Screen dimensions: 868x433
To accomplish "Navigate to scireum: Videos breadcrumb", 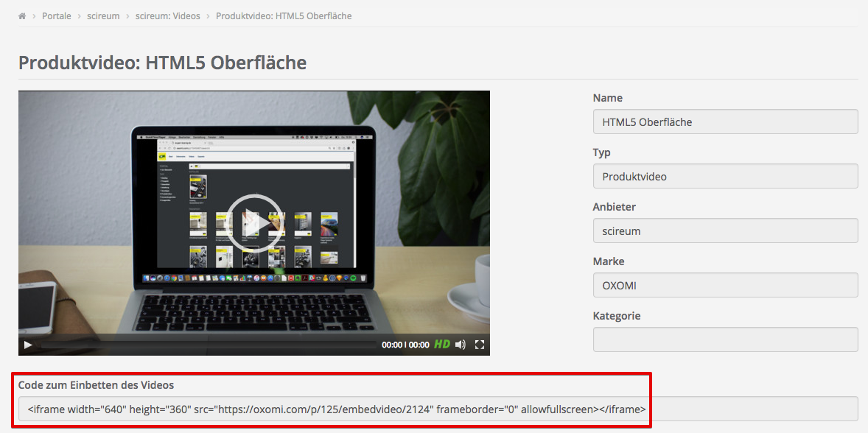I will (x=167, y=15).
